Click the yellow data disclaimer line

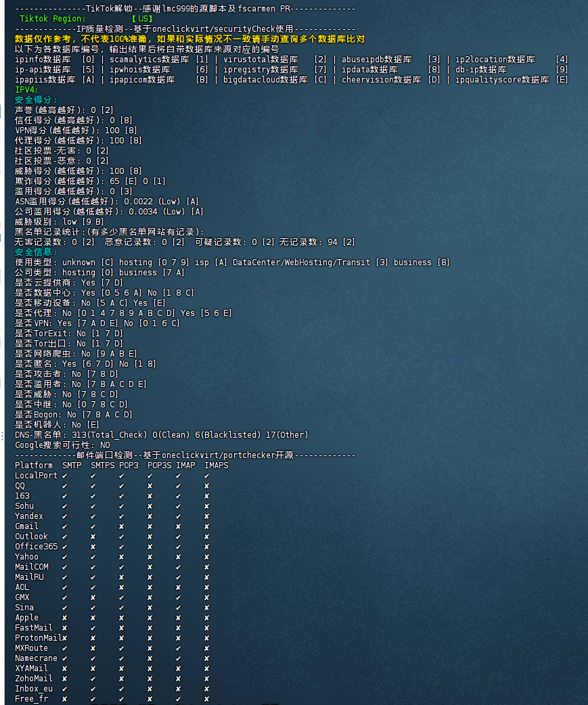189,39
